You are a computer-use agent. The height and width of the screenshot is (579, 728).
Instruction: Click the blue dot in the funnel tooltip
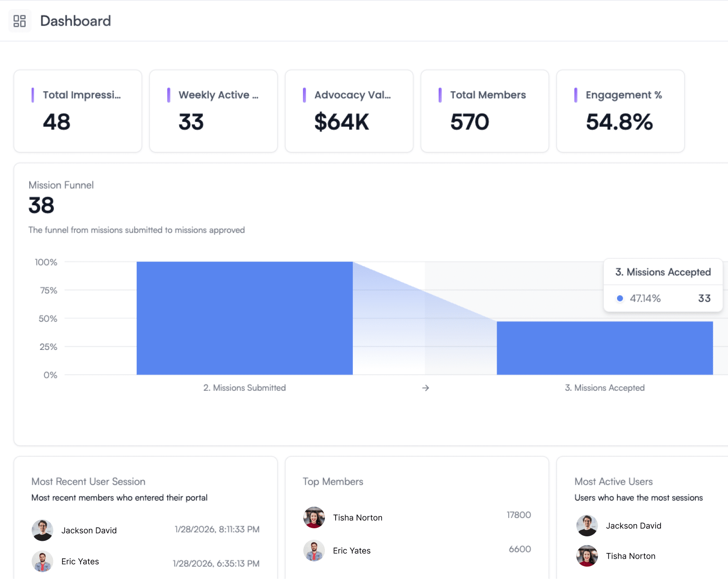[x=620, y=298]
